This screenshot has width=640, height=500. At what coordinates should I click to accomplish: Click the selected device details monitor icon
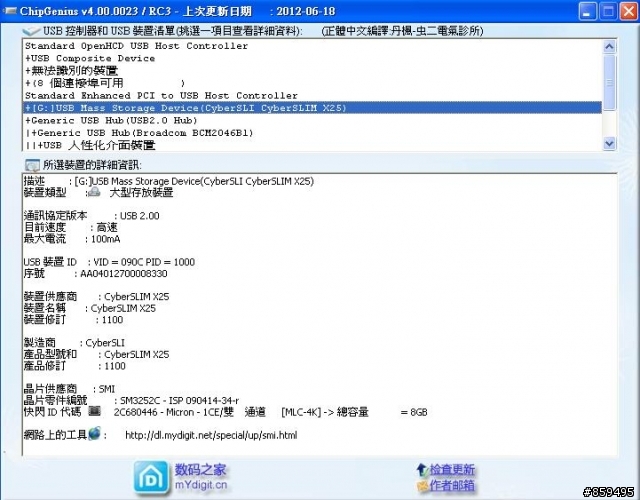click(x=32, y=165)
